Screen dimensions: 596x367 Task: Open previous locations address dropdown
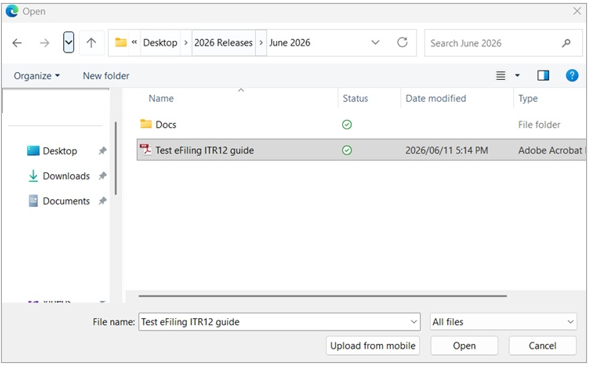375,43
